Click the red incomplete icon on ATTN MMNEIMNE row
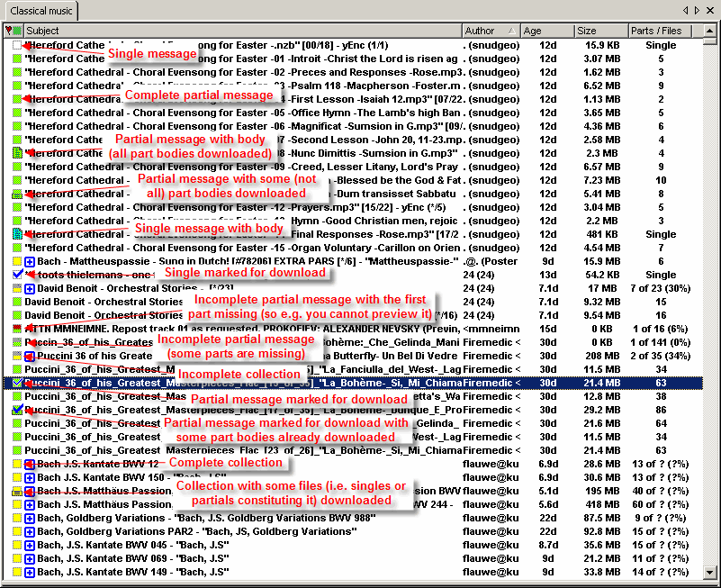 pos(17,329)
